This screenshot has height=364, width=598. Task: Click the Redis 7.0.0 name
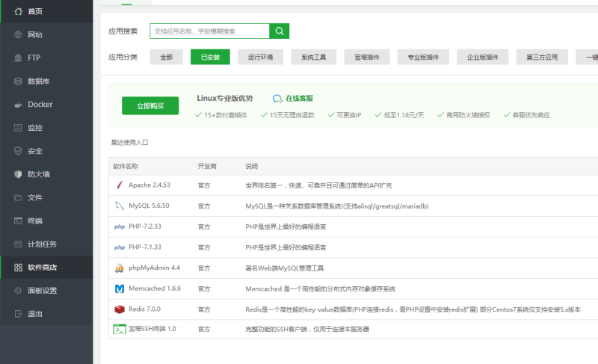[144, 309]
